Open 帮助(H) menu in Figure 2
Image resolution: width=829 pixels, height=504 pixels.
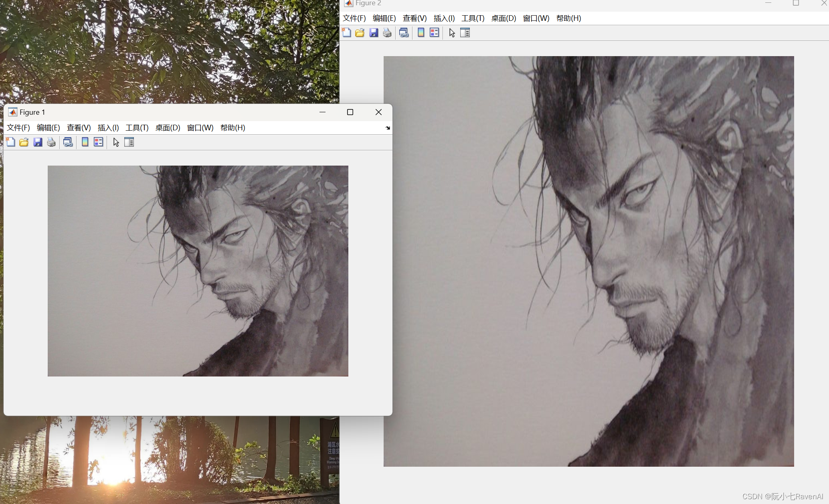click(568, 18)
